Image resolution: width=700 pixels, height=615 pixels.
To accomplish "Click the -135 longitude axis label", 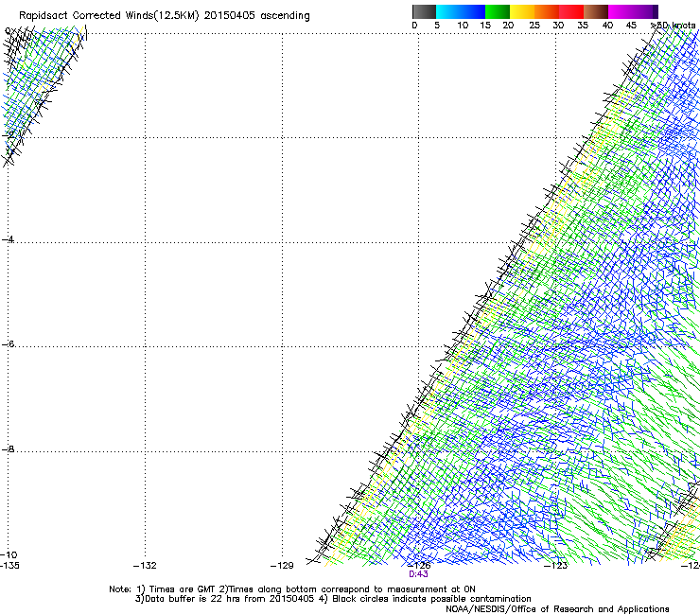I will click(9, 566).
